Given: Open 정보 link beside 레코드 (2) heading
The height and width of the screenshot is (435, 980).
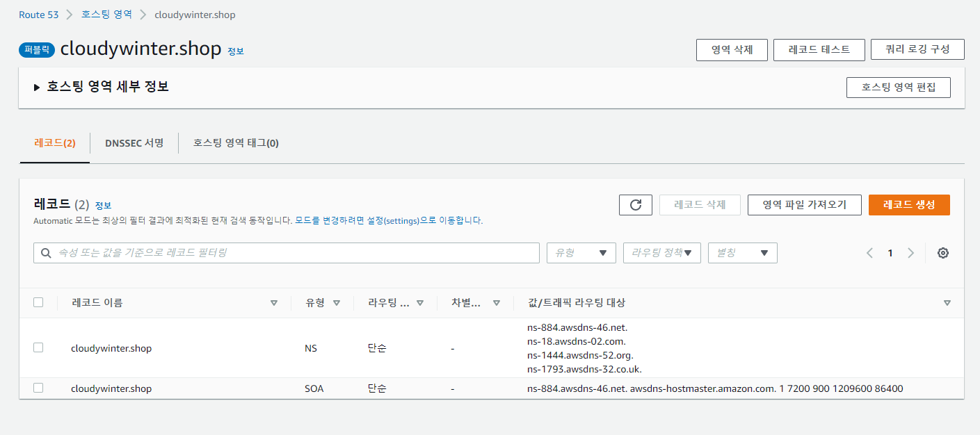Looking at the screenshot, I should coord(103,206).
